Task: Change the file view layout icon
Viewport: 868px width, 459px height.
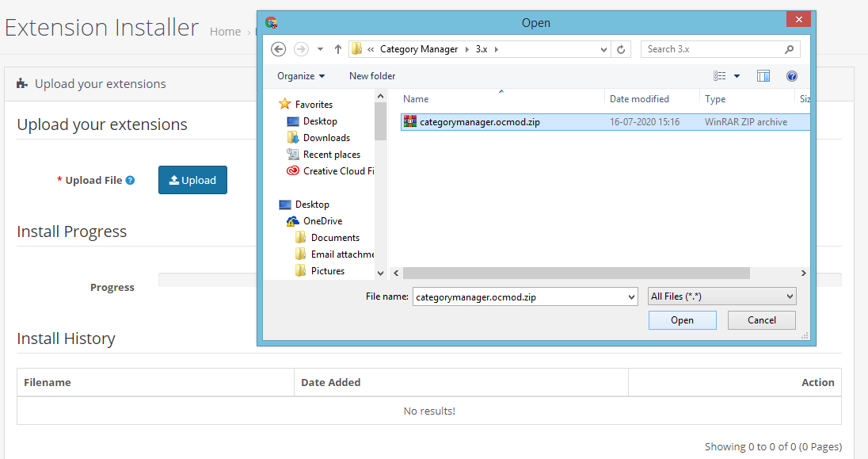Action: coord(719,76)
